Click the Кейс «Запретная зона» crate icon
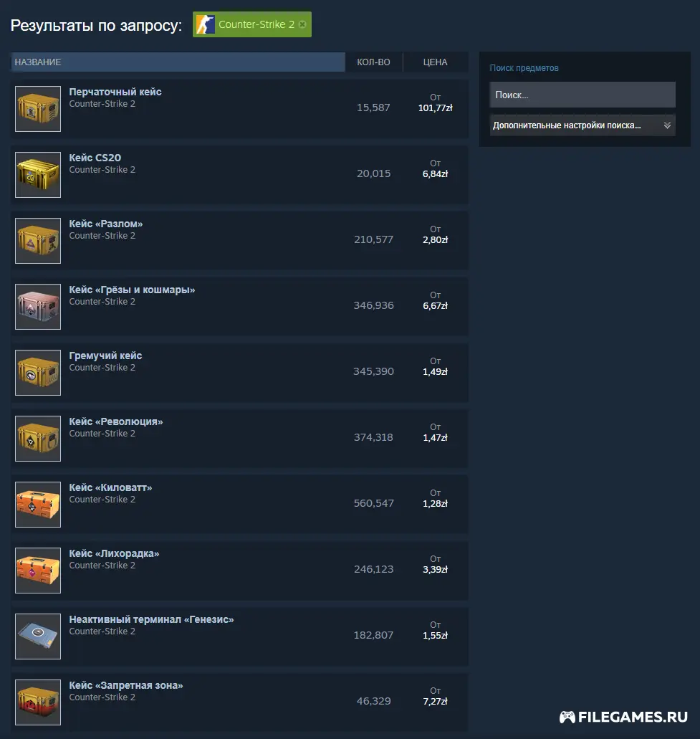Viewport: 700px width, 739px height. (x=38, y=702)
